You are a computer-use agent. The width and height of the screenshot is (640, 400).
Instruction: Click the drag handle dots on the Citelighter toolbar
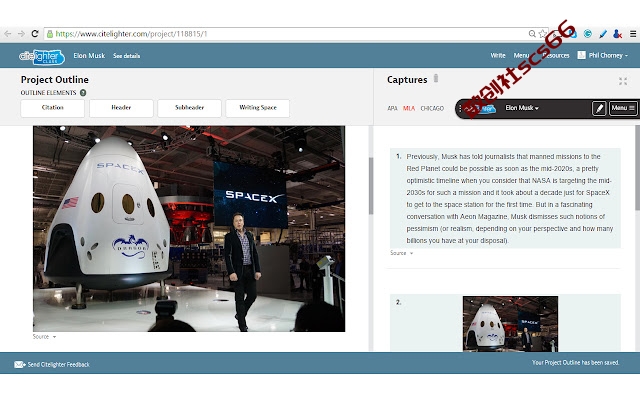tap(460, 108)
